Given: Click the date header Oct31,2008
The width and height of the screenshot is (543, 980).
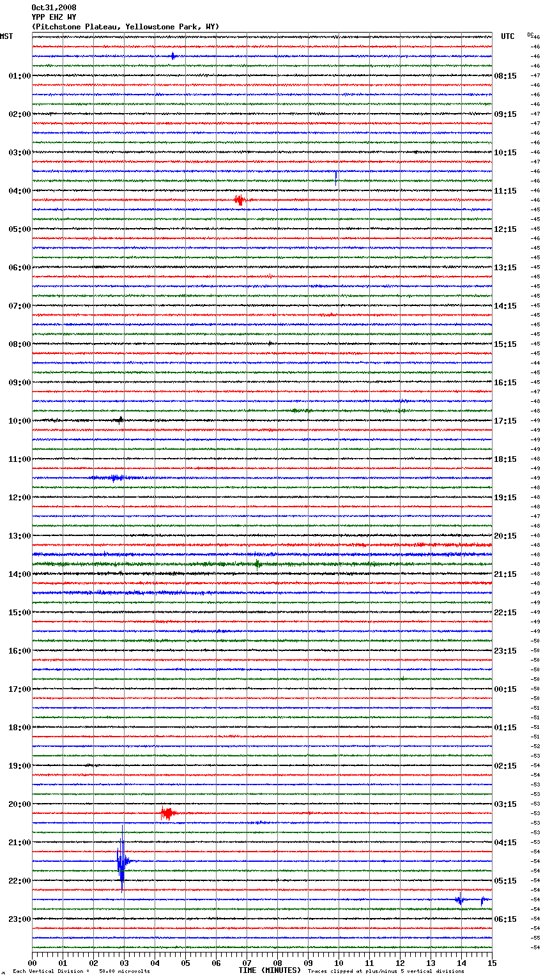Looking at the screenshot, I should click(x=54, y=8).
